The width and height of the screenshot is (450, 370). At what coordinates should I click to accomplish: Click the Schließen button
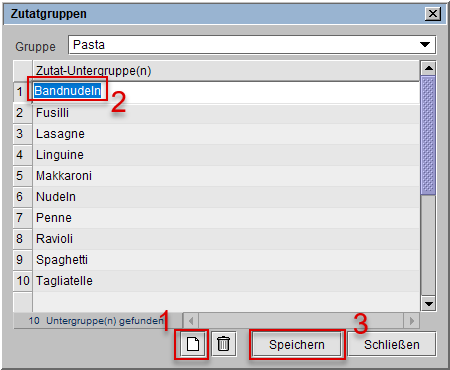pos(392,345)
